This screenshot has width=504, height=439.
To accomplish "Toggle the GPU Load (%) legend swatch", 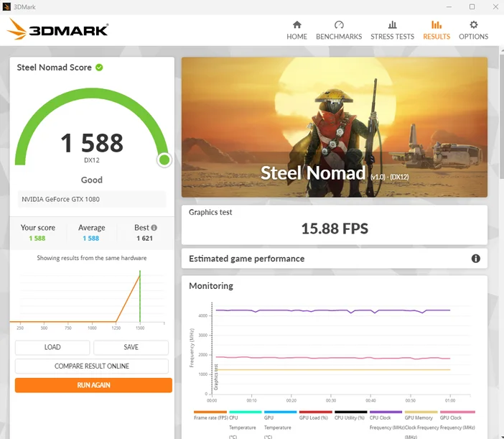I will [x=316, y=412].
